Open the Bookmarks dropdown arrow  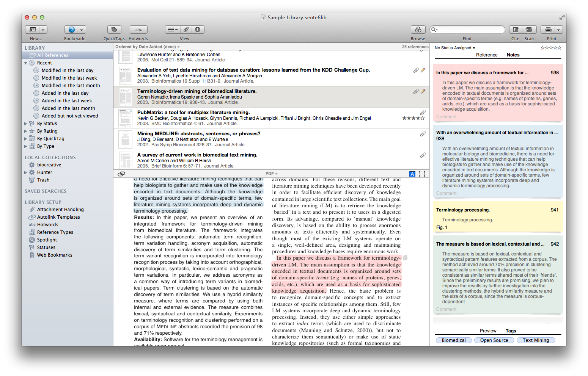82,30
